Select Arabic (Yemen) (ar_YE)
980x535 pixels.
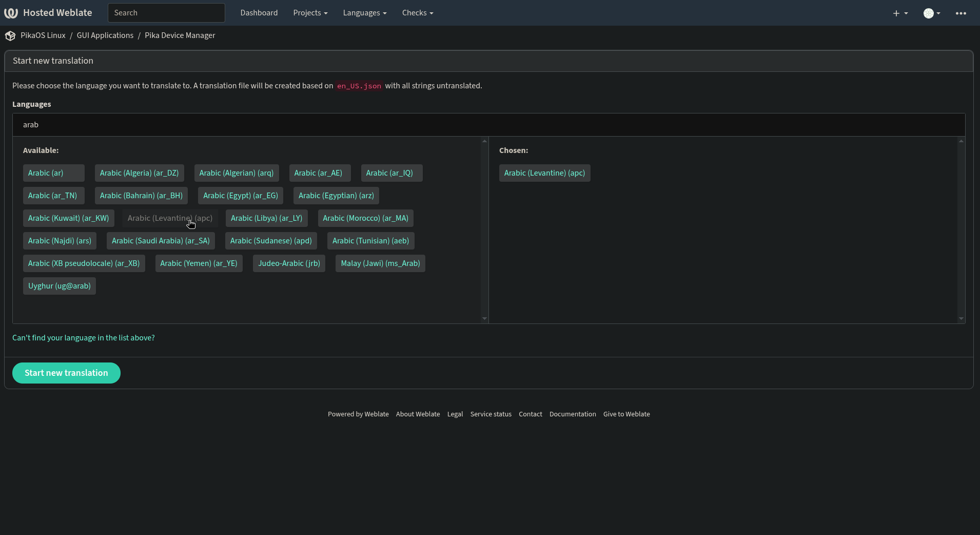199,263
